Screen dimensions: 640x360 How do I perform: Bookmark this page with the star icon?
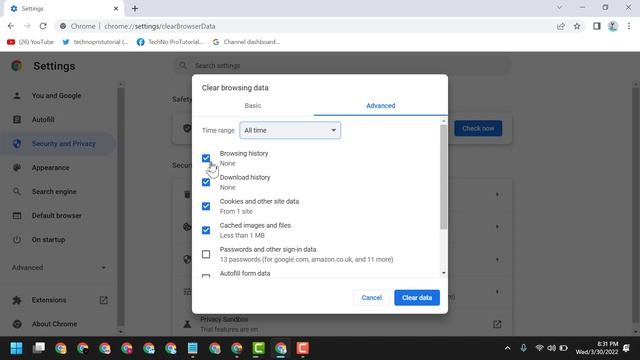(x=577, y=26)
